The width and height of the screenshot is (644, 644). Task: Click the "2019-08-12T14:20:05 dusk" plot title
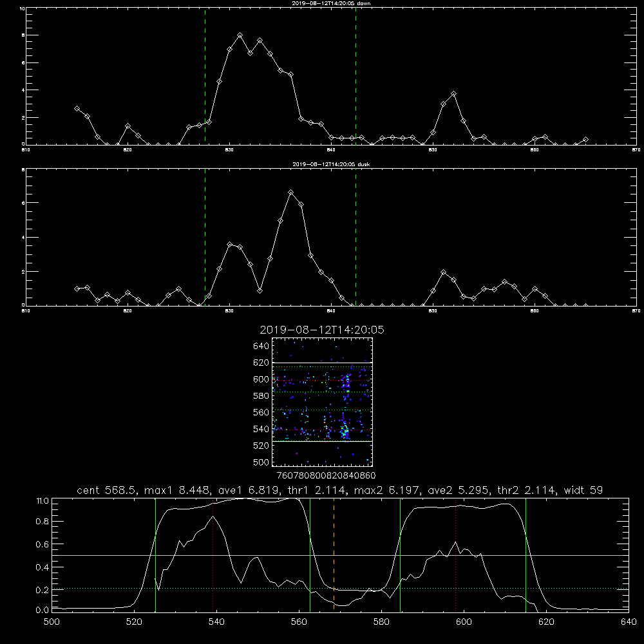point(331,164)
